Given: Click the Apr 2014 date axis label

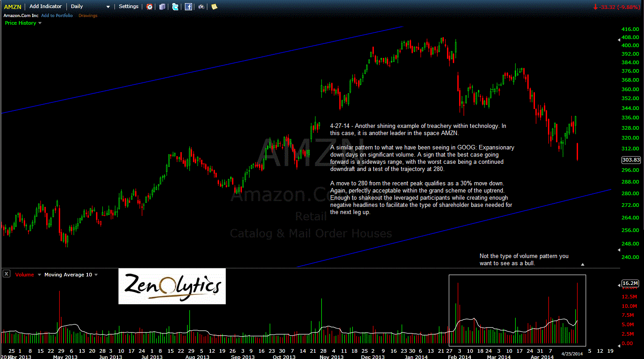Looking at the screenshot, I should 542,357.
